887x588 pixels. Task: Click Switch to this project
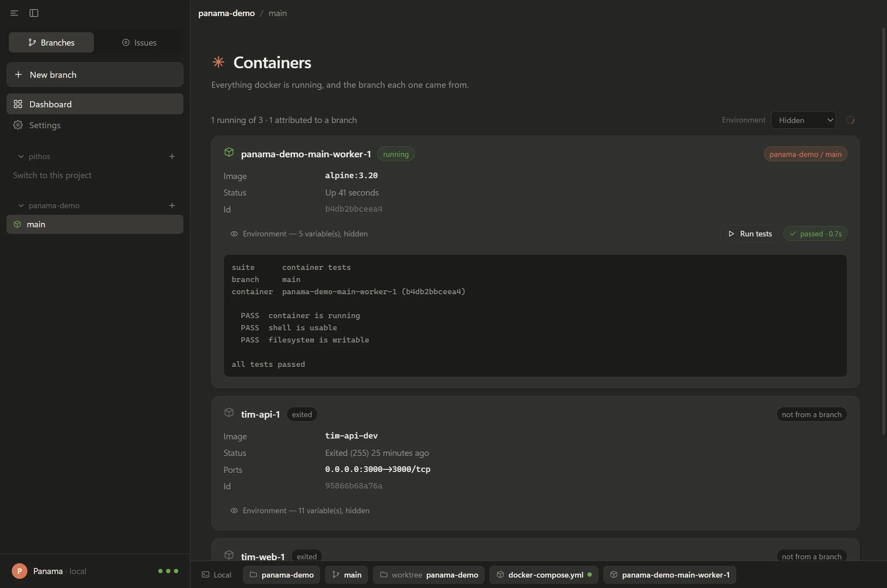click(52, 175)
